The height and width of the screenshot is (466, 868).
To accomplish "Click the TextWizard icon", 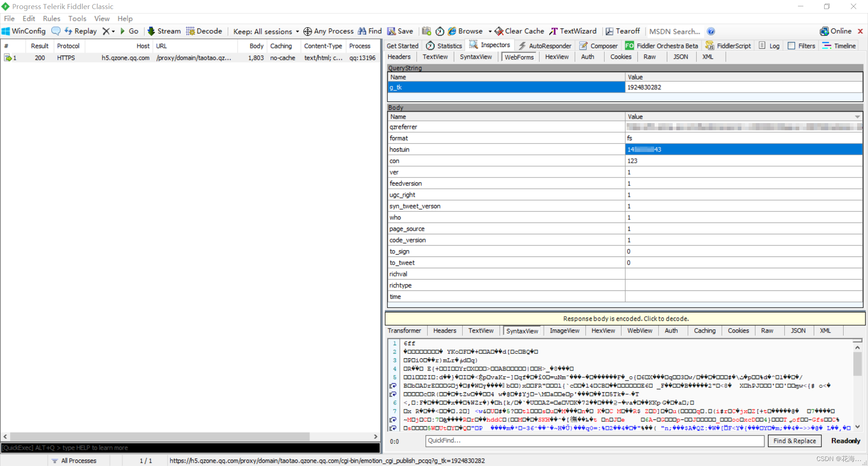I will click(554, 31).
